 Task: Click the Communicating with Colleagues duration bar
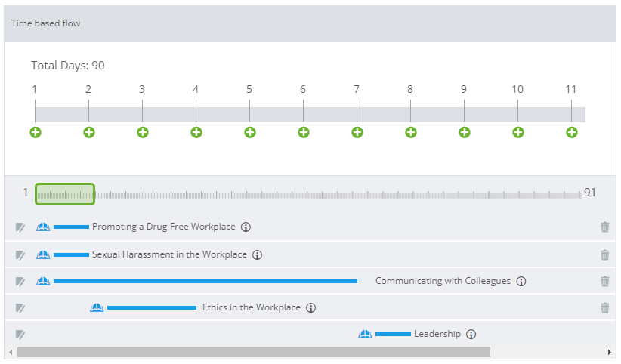(x=205, y=281)
